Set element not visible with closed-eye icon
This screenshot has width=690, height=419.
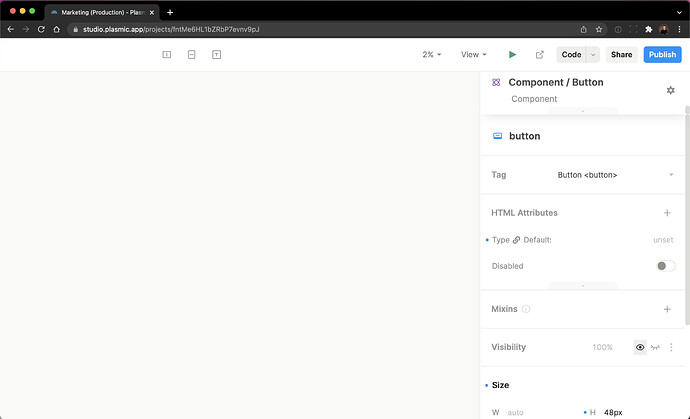click(655, 347)
